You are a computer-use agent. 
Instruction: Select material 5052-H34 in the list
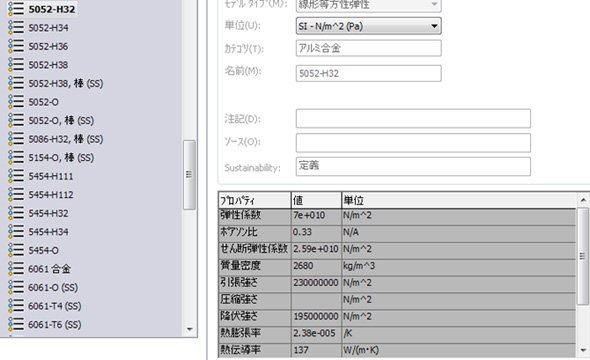(x=49, y=27)
